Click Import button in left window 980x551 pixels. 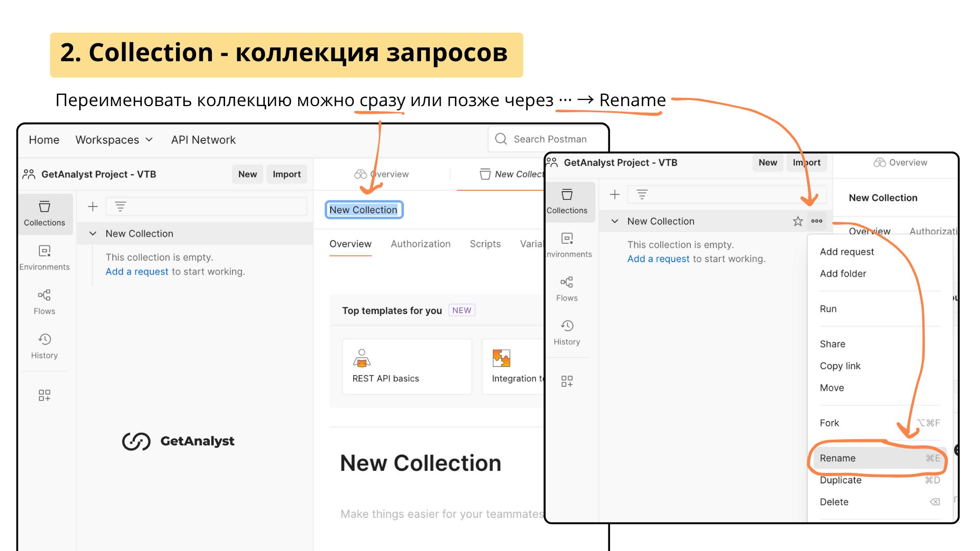coord(287,174)
